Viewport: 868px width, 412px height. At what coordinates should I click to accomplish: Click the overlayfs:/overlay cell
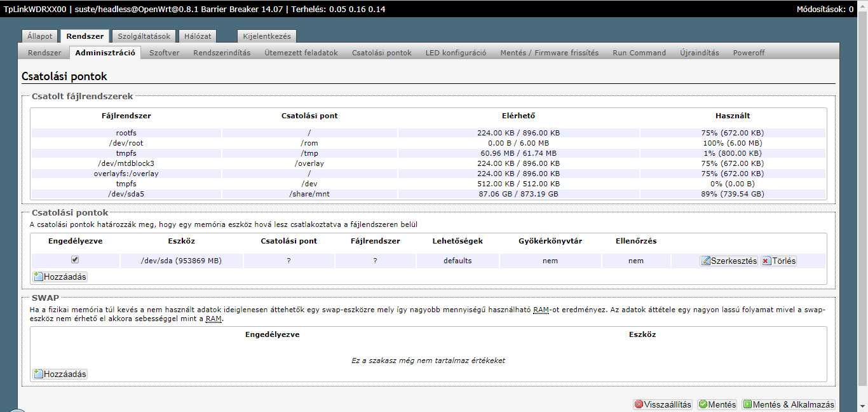(x=126, y=174)
